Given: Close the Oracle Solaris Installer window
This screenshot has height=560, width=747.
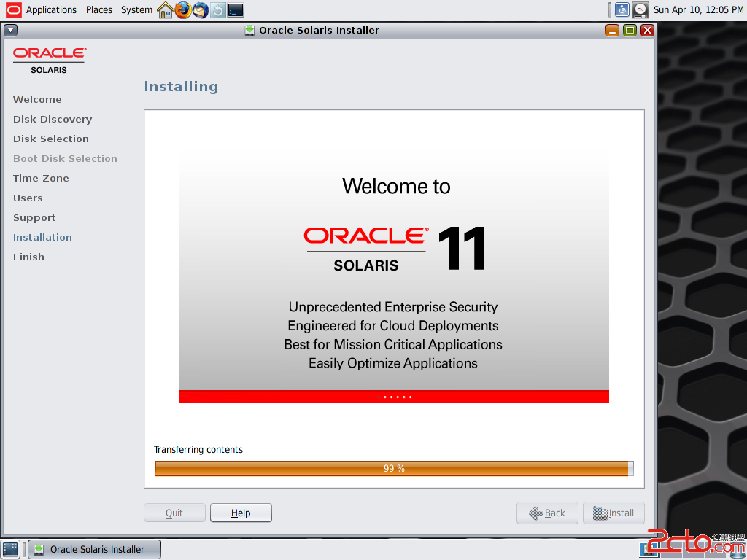Looking at the screenshot, I should click(647, 31).
